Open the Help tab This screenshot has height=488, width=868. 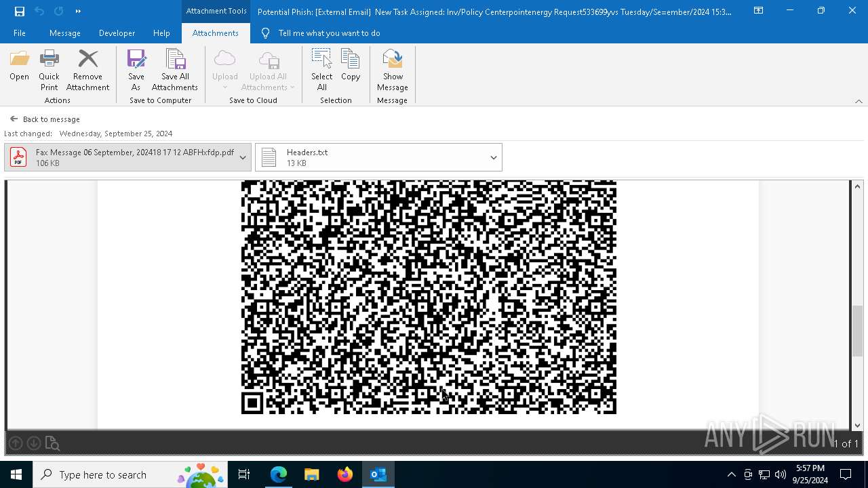(x=161, y=33)
